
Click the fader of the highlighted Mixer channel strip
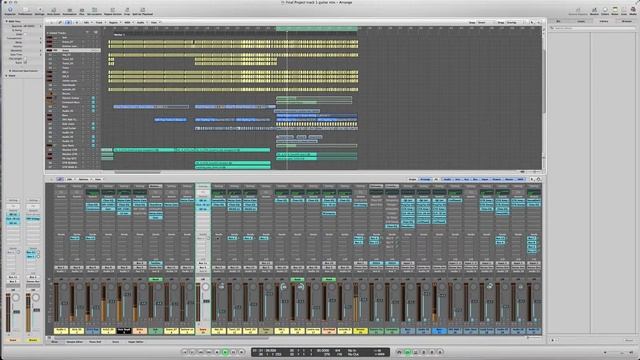206,301
